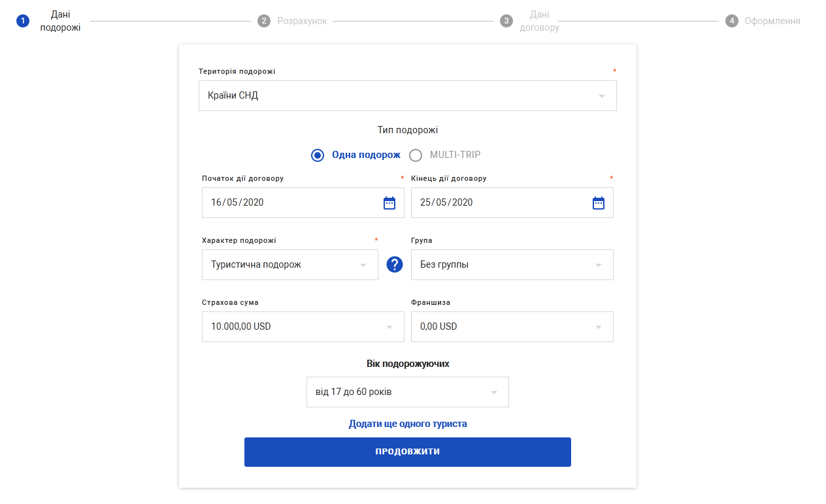Click 'Додати ще одного туриста' link

click(408, 424)
